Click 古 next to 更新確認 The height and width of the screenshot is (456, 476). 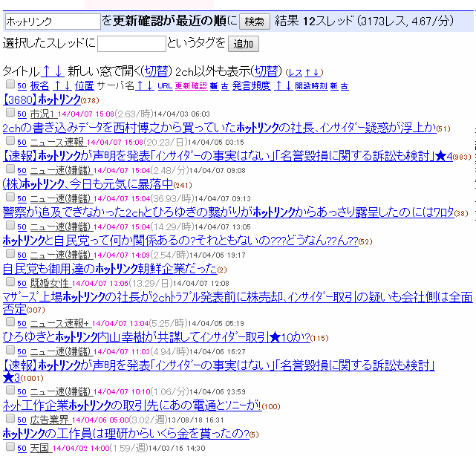(x=225, y=86)
